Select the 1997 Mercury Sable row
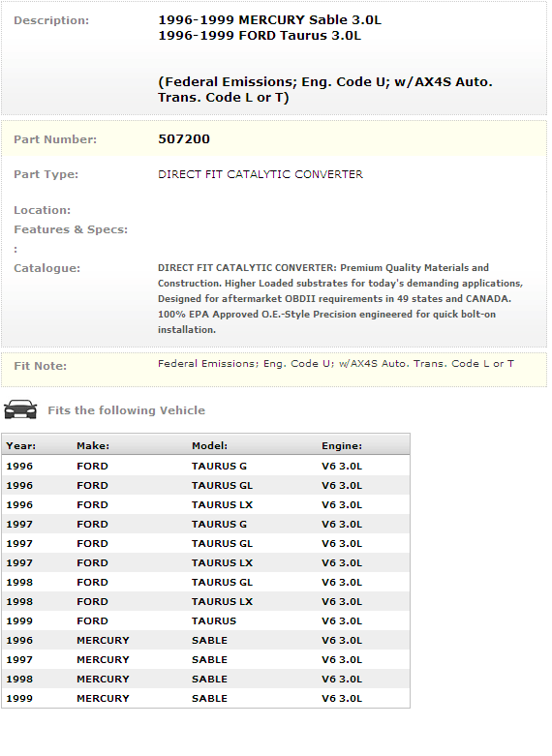Image resolution: width=552 pixels, height=756 pixels. coord(206,659)
